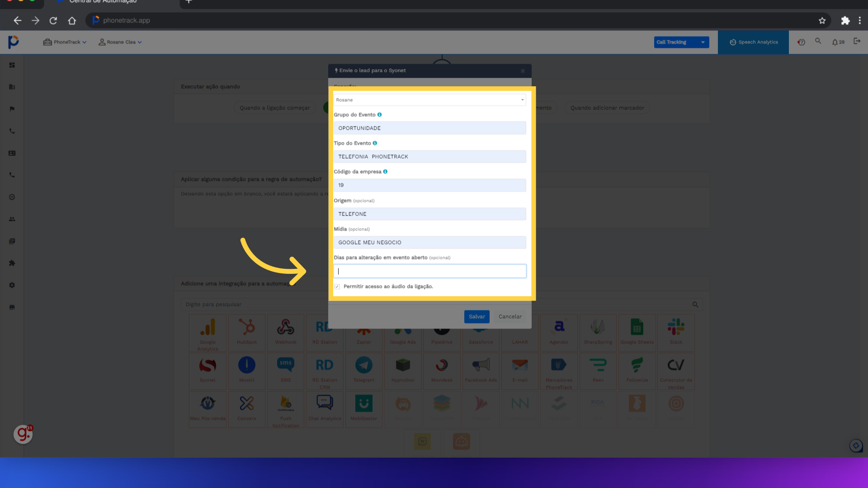
Task: Open the search magnifier in header
Action: pyautogui.click(x=818, y=41)
